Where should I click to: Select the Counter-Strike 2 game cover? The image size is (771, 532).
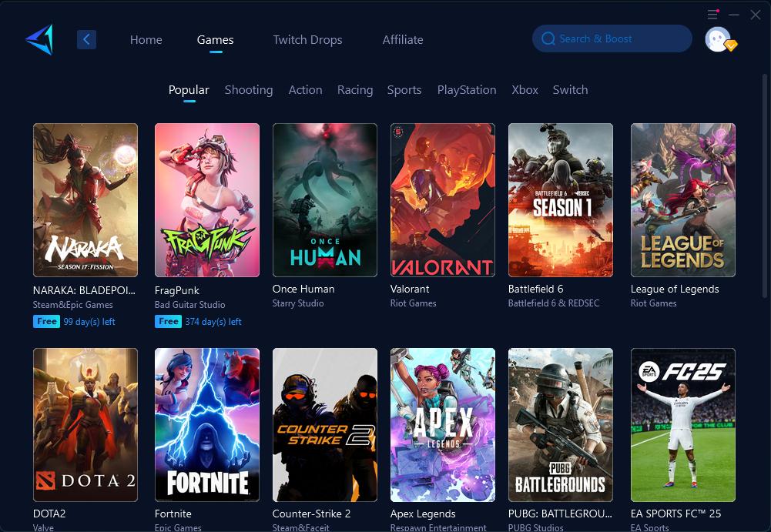[x=324, y=425]
